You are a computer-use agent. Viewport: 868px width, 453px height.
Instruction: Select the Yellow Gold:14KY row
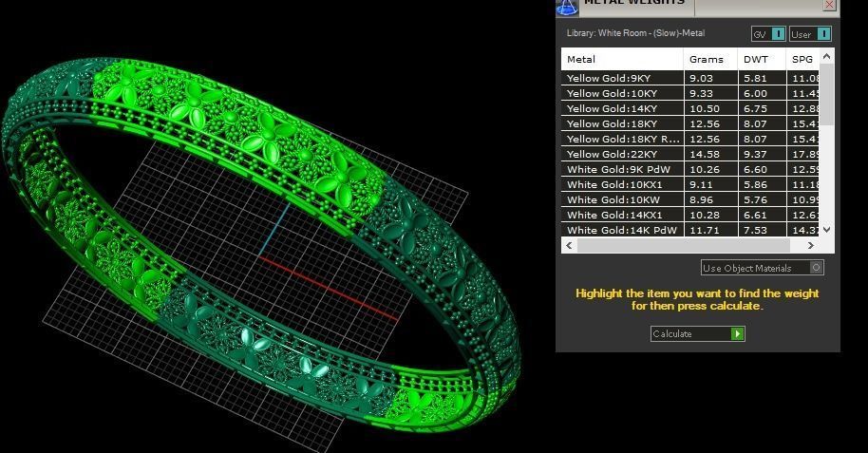click(x=690, y=108)
